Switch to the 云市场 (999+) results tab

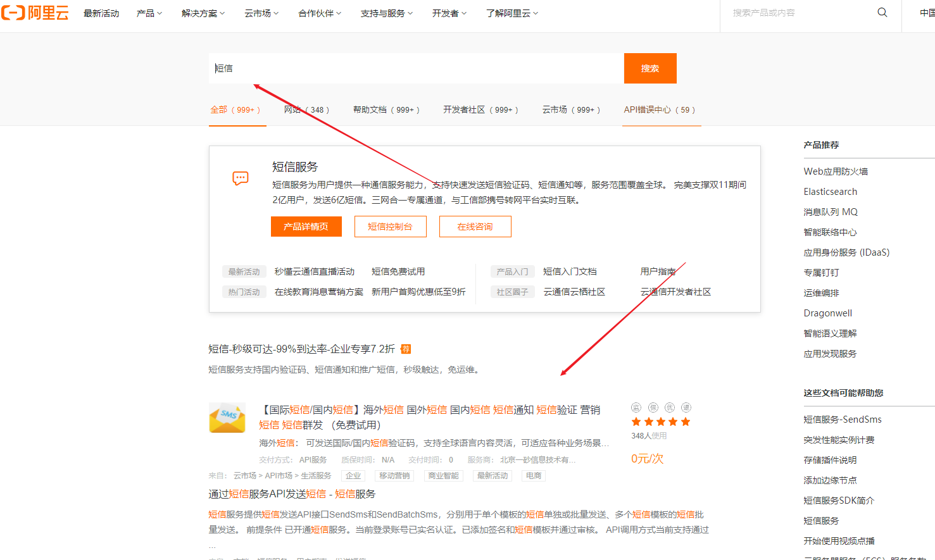click(571, 109)
